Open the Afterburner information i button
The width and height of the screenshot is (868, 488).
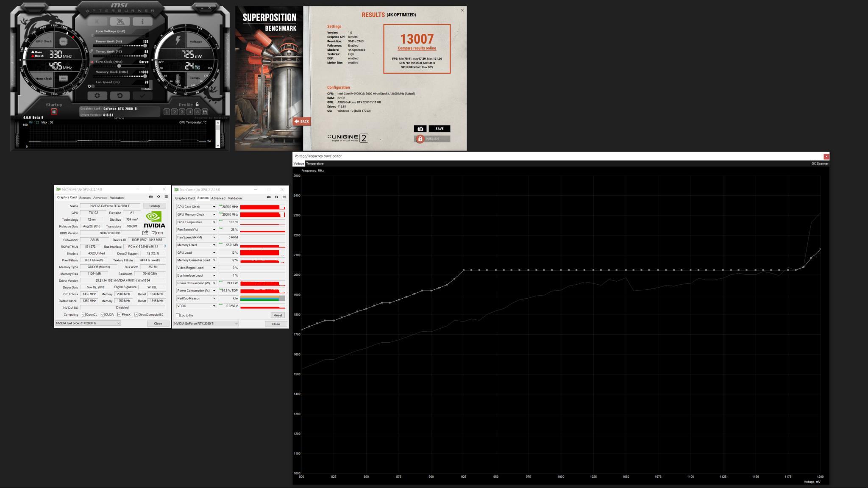142,21
